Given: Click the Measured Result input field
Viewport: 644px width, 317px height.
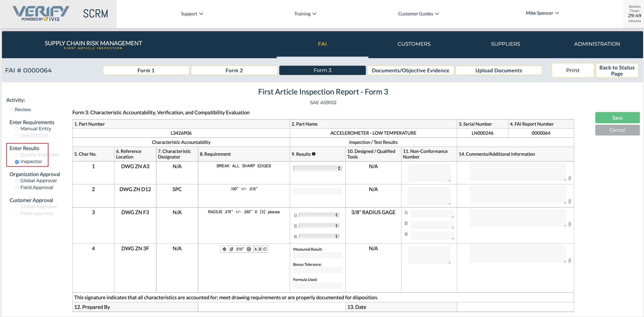Looking at the screenshot, I should 317,255.
